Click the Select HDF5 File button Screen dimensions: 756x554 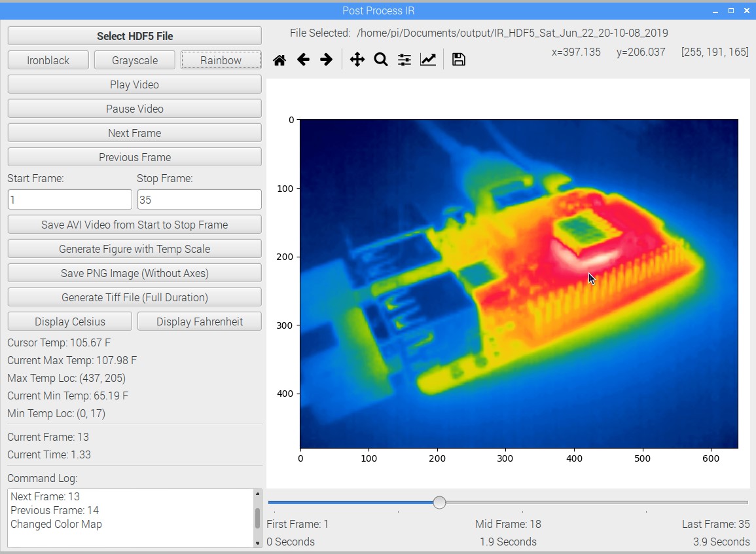135,36
